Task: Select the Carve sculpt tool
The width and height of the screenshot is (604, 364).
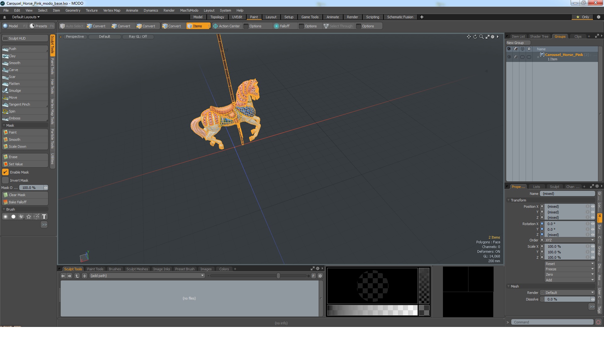Action: coord(25,70)
